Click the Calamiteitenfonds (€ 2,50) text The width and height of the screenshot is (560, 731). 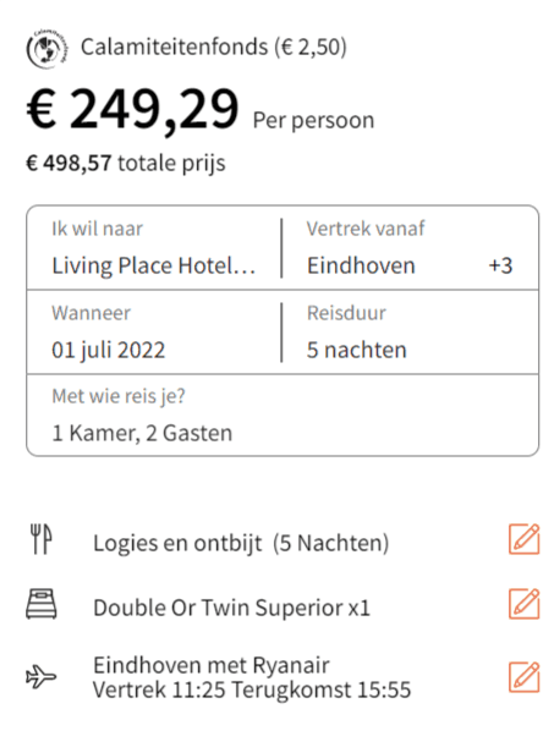tap(214, 47)
